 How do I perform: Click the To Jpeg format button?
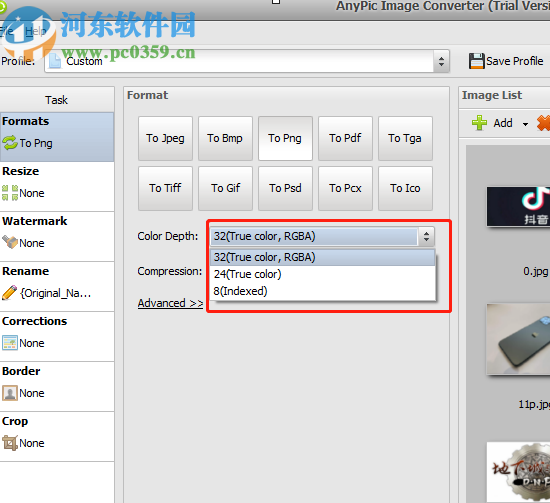click(165, 138)
